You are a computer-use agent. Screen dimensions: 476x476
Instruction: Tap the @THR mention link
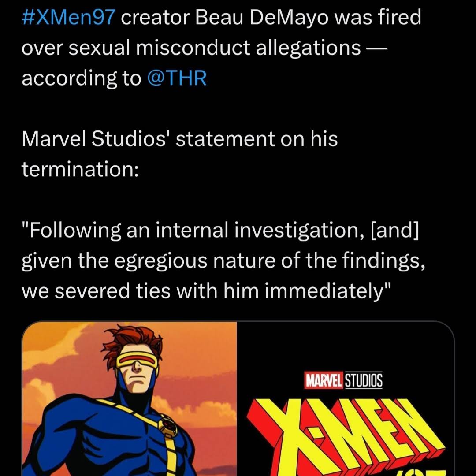(x=176, y=78)
